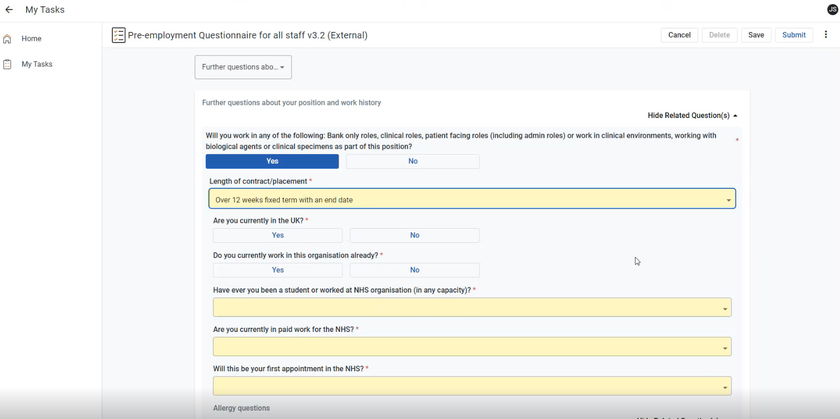Click the back arrow beside My Tasks
840x419 pixels.
coord(9,10)
